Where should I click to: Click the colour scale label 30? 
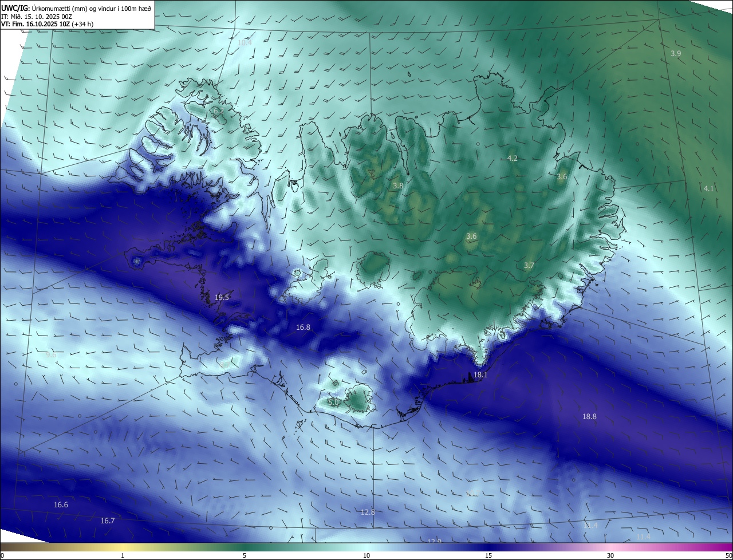click(610, 556)
